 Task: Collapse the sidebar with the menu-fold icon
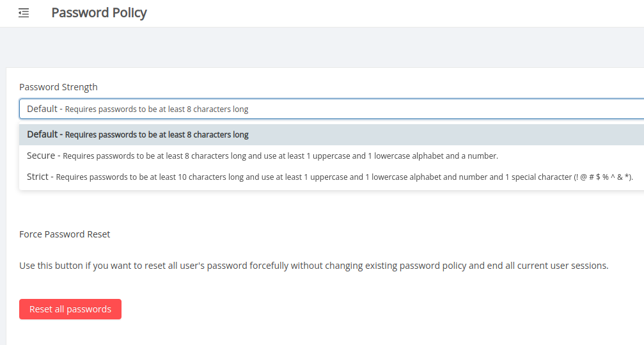(x=24, y=13)
